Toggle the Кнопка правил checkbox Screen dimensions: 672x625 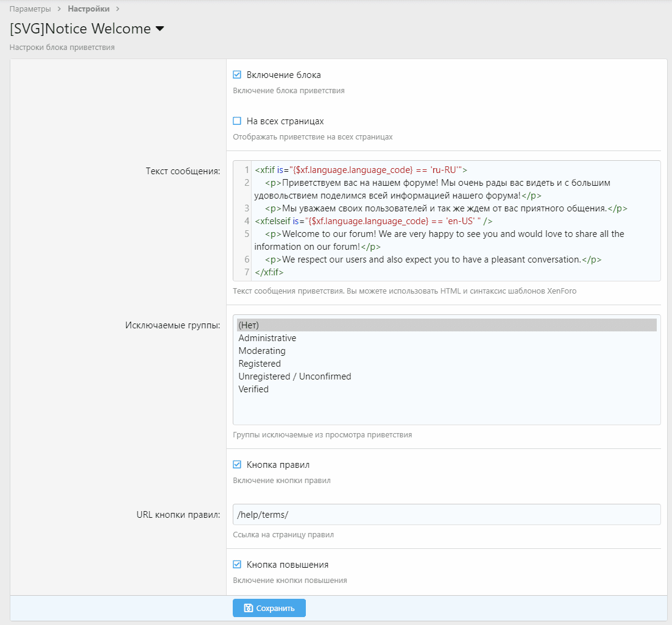coord(238,465)
